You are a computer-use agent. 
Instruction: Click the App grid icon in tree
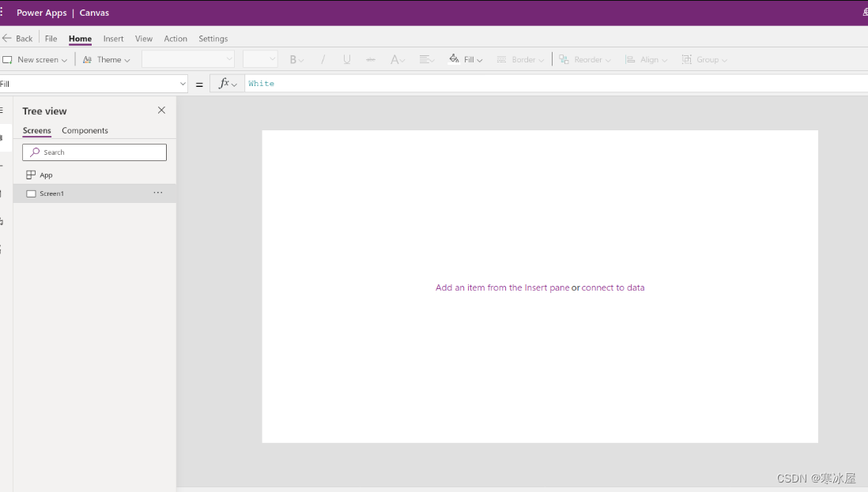pyautogui.click(x=31, y=175)
